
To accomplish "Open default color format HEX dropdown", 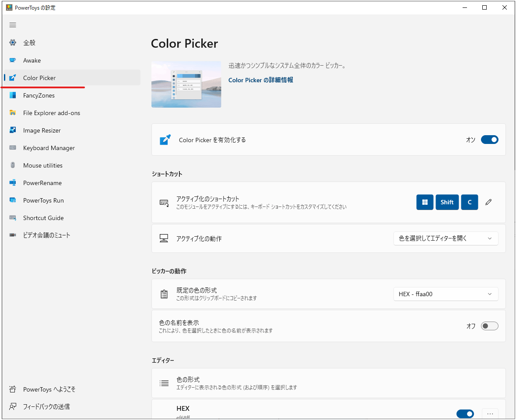I will pos(446,294).
